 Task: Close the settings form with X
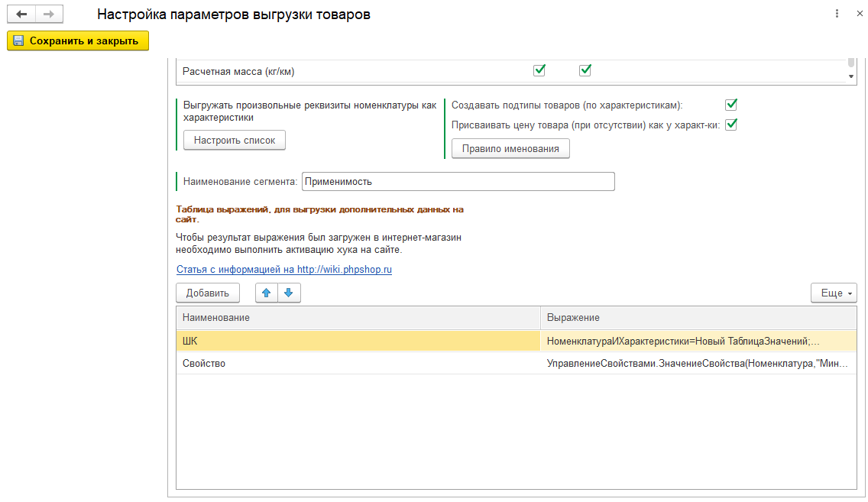(x=859, y=14)
